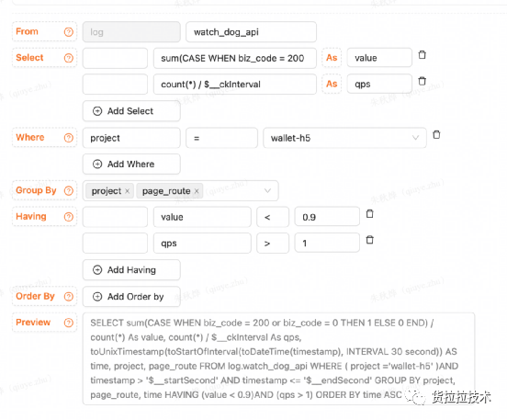Delete the having value < 0.9 condition
Screen dimensions: 507x420
pyautogui.click(x=369, y=213)
